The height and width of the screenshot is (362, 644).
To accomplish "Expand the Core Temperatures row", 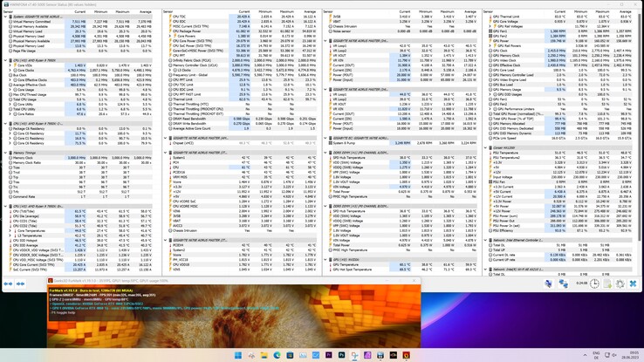I will tap(10, 230).
